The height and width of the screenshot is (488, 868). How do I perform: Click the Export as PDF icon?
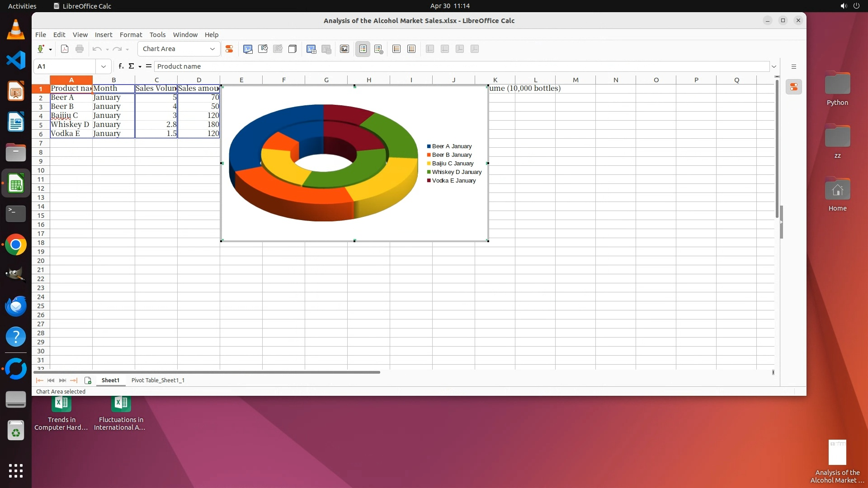click(x=65, y=49)
